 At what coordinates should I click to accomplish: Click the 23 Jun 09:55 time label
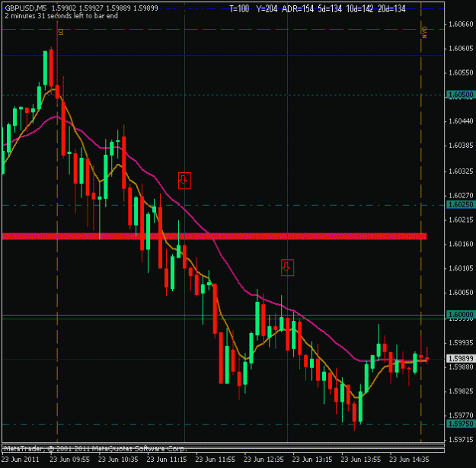coord(69,459)
